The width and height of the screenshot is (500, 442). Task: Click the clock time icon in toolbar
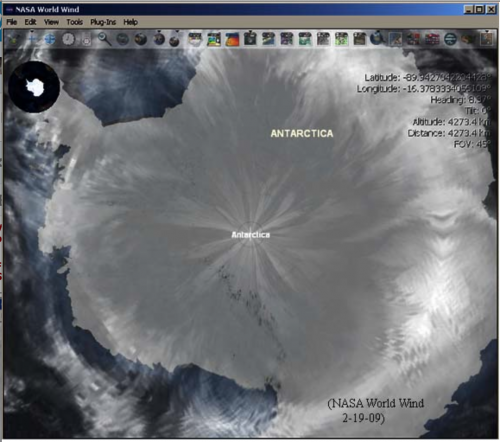pyautogui.click(x=68, y=39)
